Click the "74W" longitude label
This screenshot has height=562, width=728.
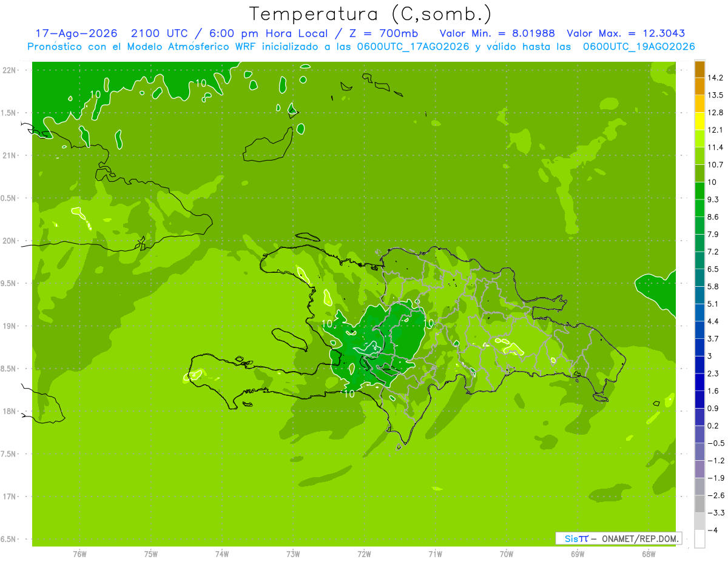point(222,554)
